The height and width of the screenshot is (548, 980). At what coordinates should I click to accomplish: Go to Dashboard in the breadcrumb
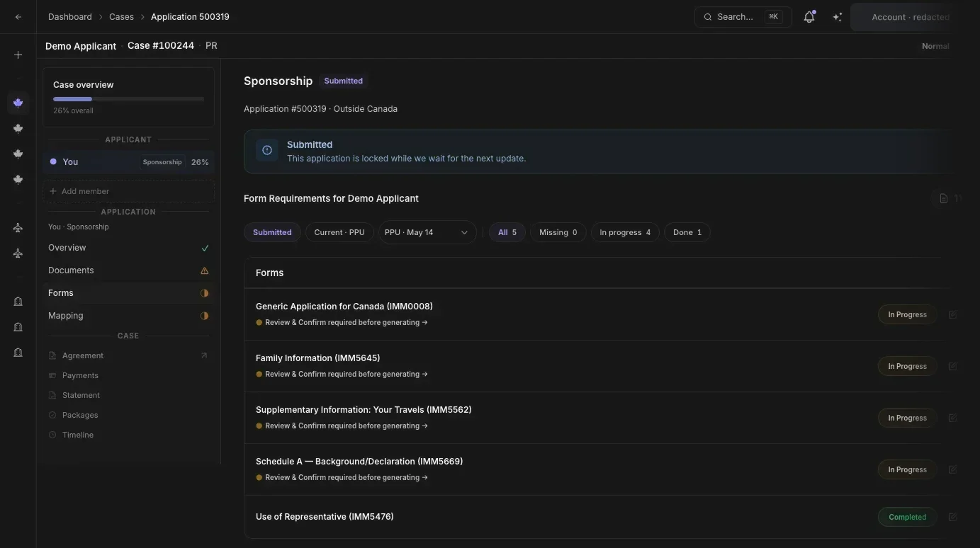coord(70,17)
